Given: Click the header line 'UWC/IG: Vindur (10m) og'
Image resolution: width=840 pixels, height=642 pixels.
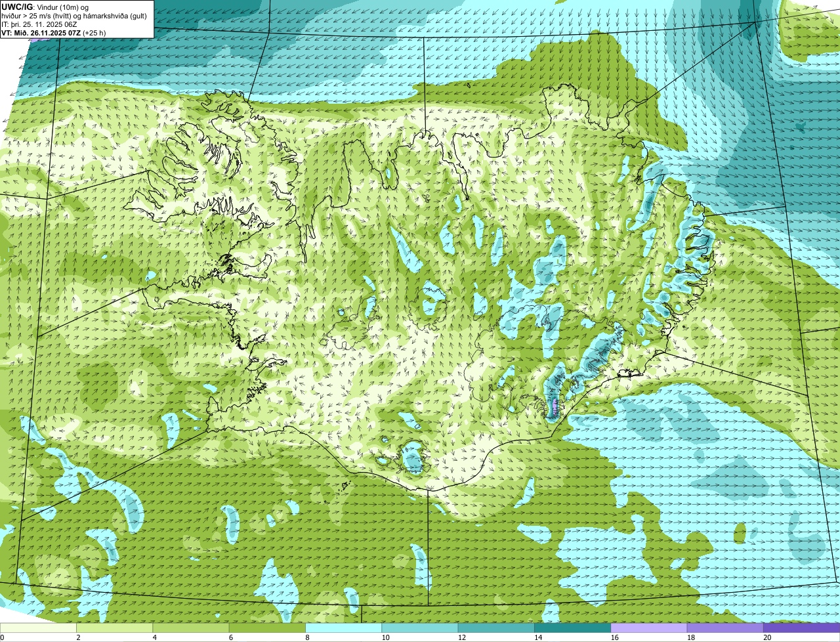Looking at the screenshot, I should [45, 7].
